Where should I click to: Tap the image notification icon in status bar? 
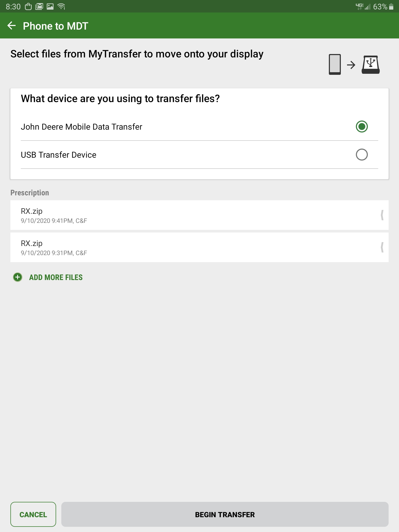[50, 6]
